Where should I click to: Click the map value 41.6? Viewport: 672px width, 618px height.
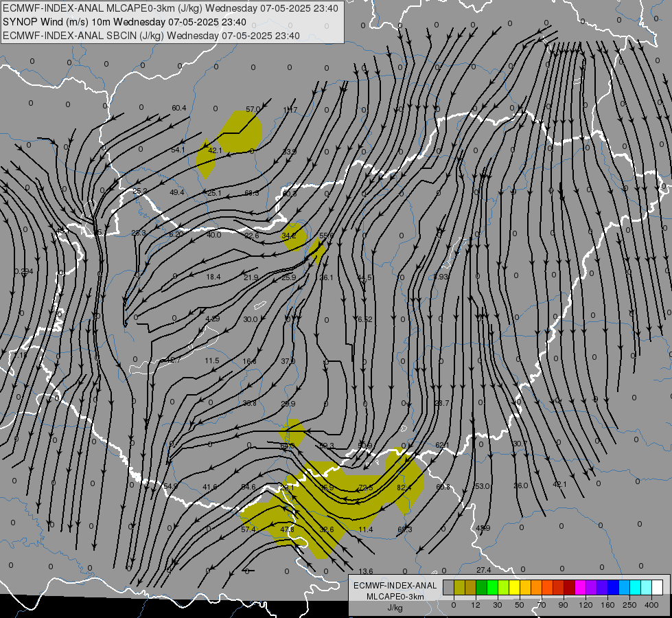(x=210, y=487)
